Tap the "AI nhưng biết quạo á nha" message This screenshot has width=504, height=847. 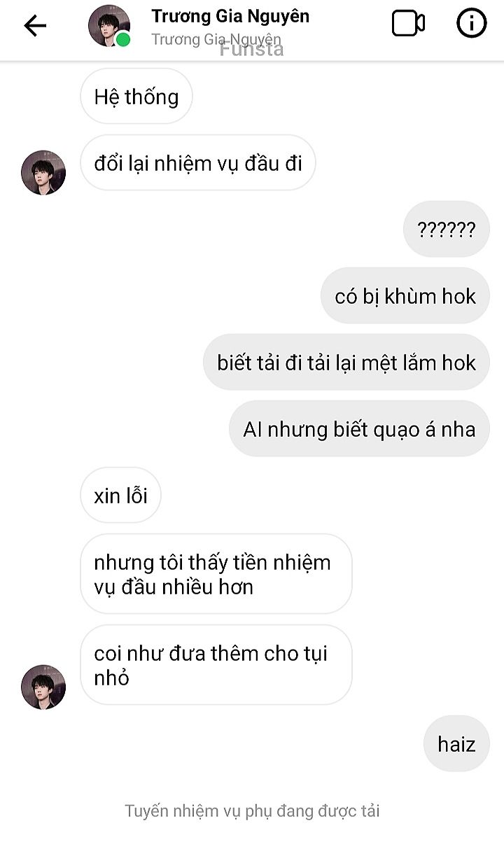pos(359,429)
